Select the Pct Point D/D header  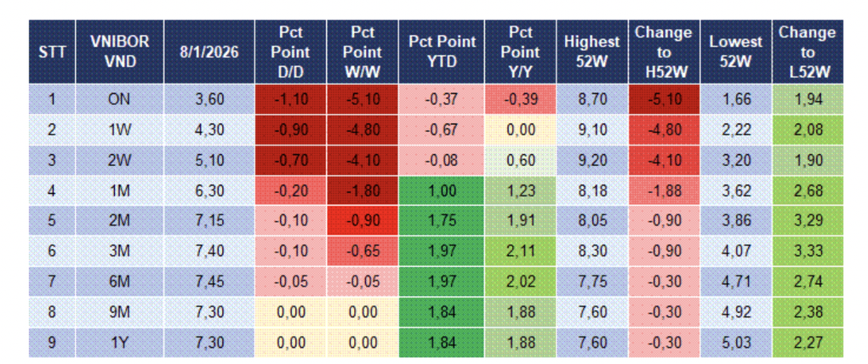coord(291,51)
